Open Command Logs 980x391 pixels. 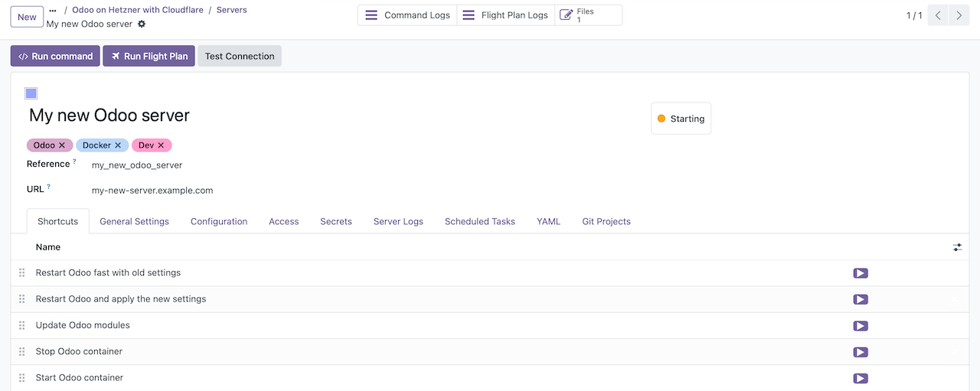tap(407, 15)
